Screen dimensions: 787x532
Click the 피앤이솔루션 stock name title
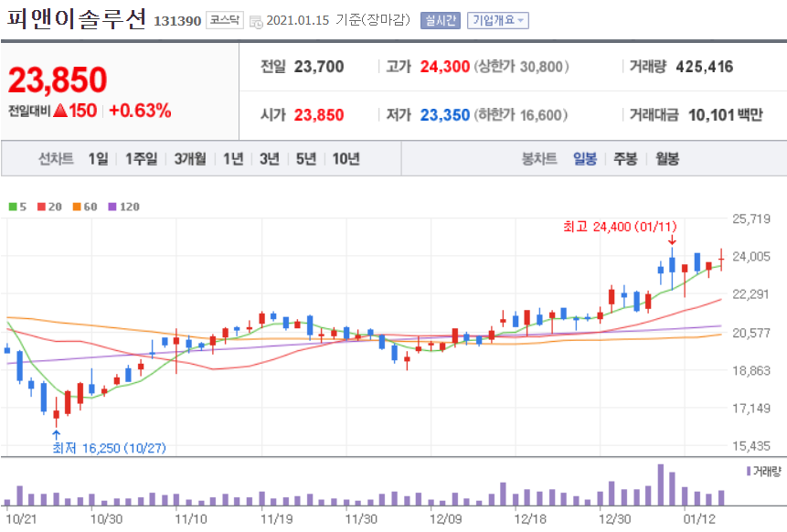click(76, 19)
